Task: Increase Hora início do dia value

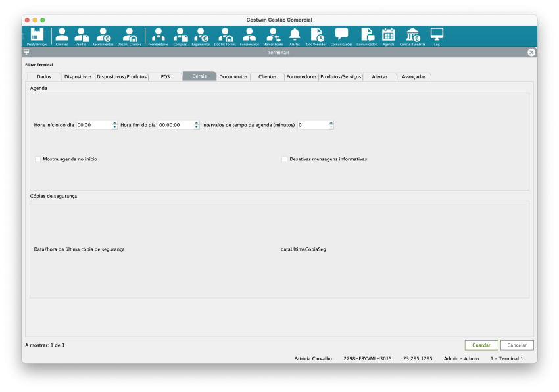Action: click(115, 122)
